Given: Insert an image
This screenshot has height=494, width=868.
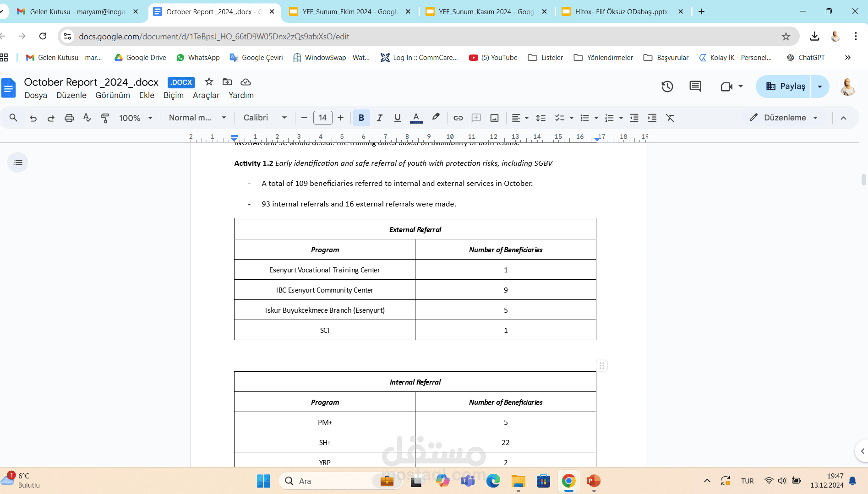Looking at the screenshot, I should [x=494, y=118].
